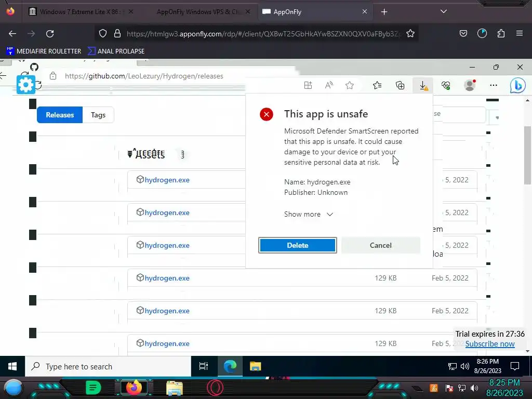Click Type here to search box
The width and height of the screenshot is (532, 399).
pos(108,366)
